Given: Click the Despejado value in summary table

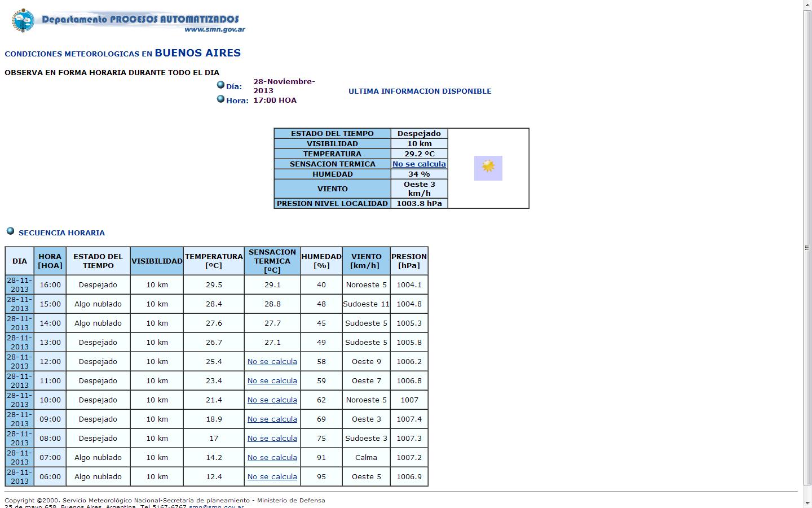Looking at the screenshot, I should pyautogui.click(x=419, y=133).
